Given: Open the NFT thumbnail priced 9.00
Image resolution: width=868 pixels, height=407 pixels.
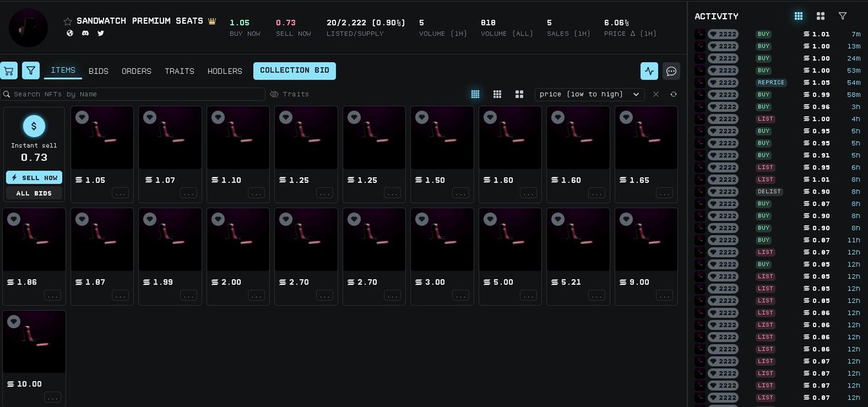Looking at the screenshot, I should tap(646, 240).
